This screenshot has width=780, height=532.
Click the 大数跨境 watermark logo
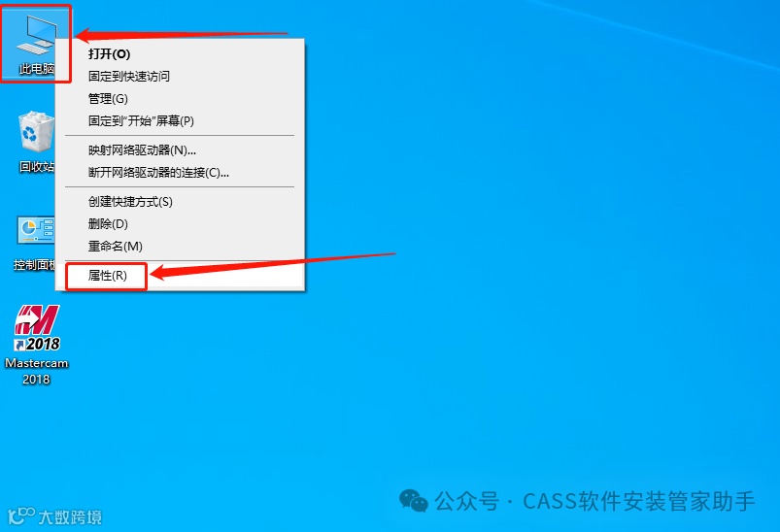click(x=54, y=517)
